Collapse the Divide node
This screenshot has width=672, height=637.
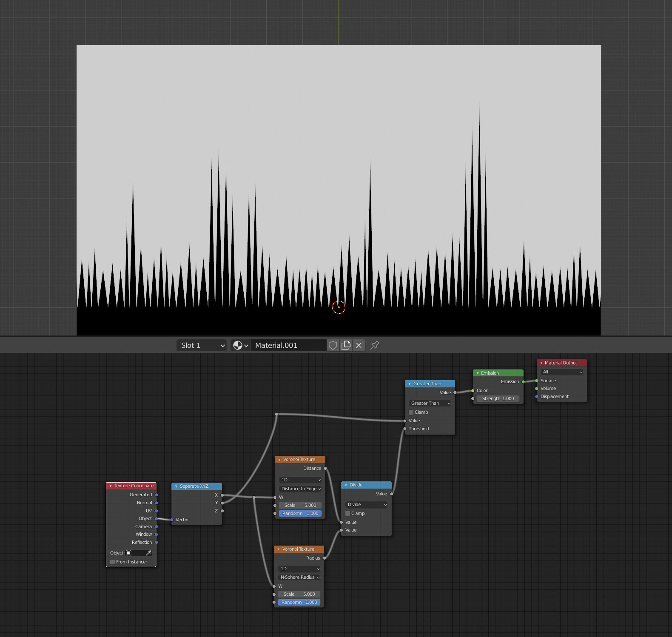(x=346, y=485)
